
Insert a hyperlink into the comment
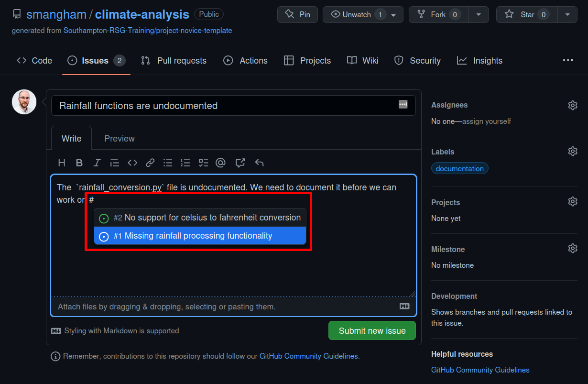pyautogui.click(x=150, y=163)
